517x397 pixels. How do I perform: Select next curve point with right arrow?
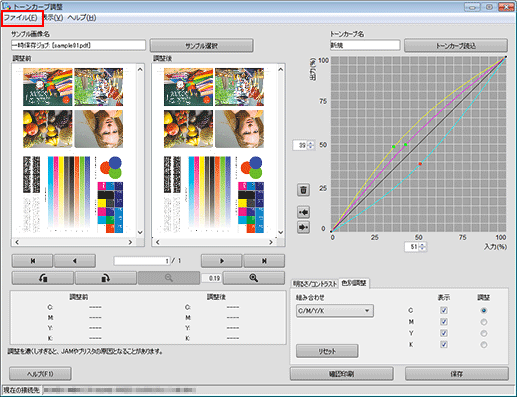303,227
